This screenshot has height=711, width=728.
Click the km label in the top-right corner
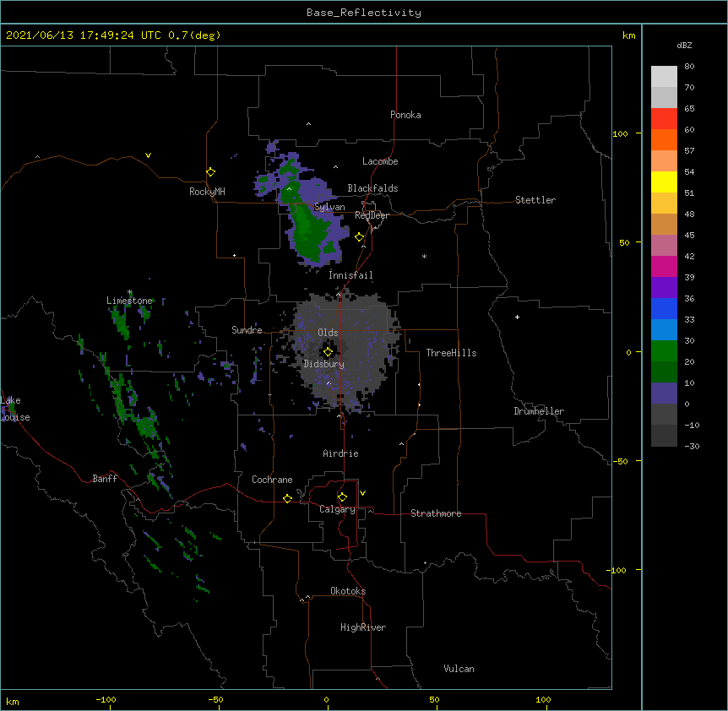coord(629,35)
